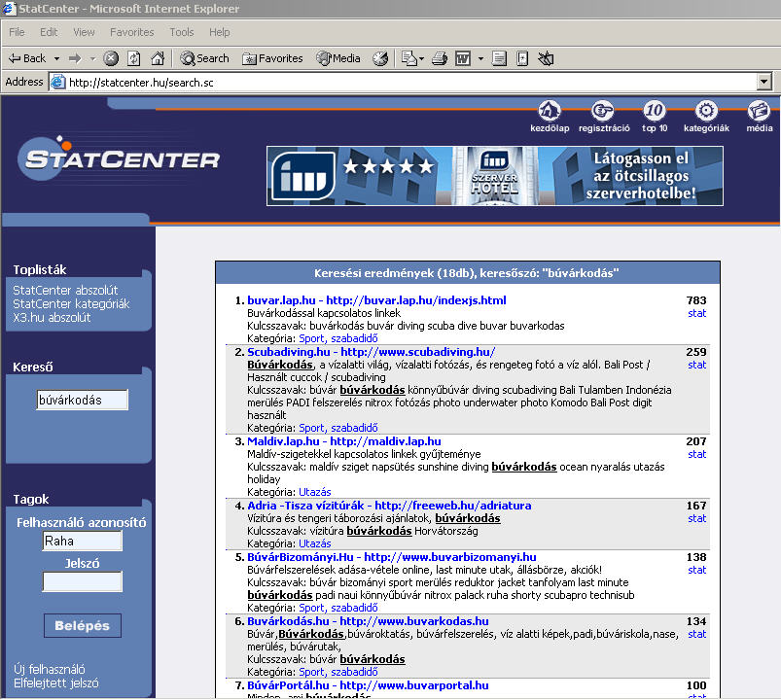The height and width of the screenshot is (700, 781).
Task: Open the Buvárkodás.hu result link
Action: coord(368,621)
